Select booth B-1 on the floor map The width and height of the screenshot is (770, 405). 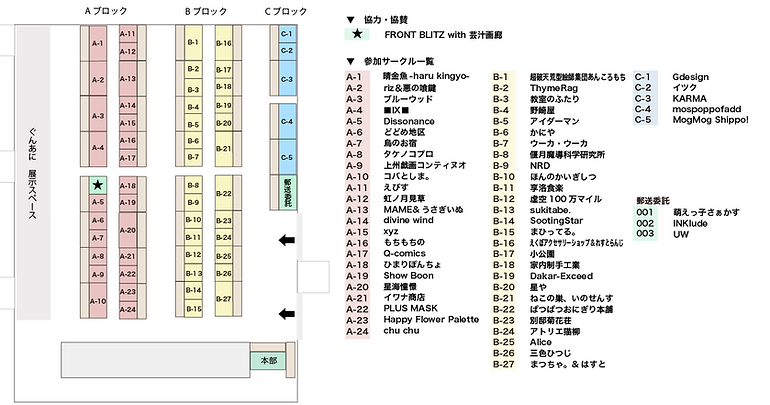[193, 43]
